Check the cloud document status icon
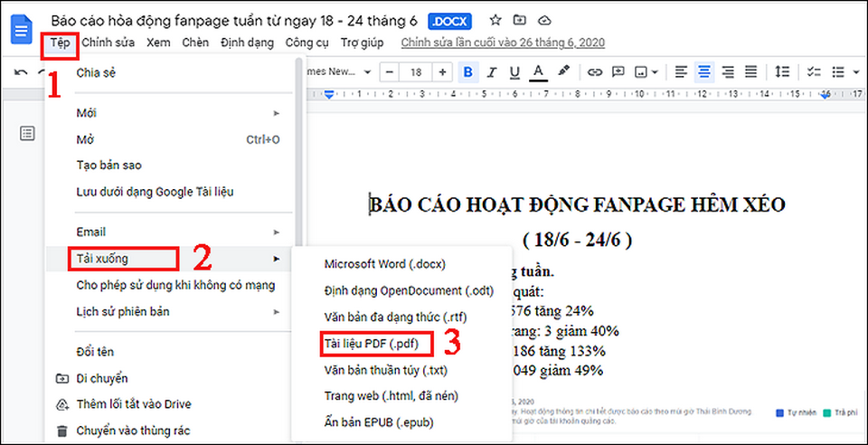 click(x=543, y=19)
